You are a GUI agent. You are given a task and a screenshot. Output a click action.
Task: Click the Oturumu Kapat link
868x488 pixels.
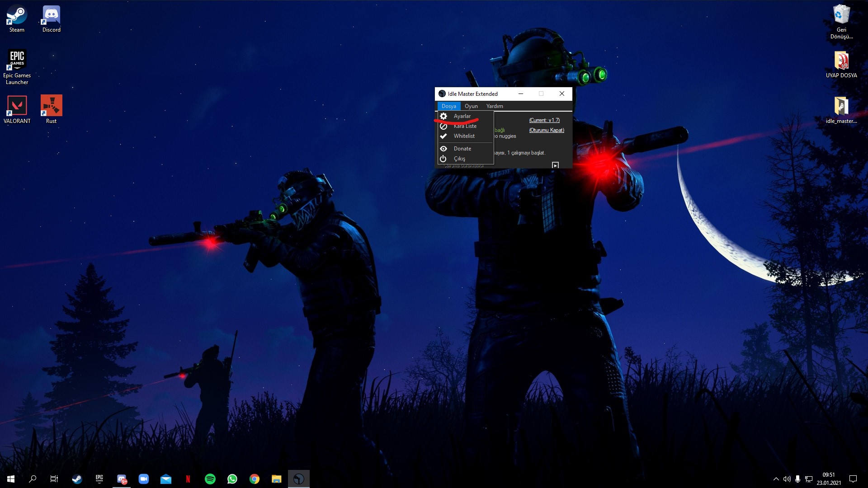(547, 130)
